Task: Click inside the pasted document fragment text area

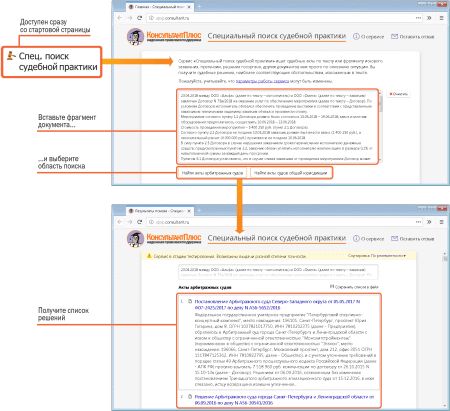Action: click(x=277, y=127)
